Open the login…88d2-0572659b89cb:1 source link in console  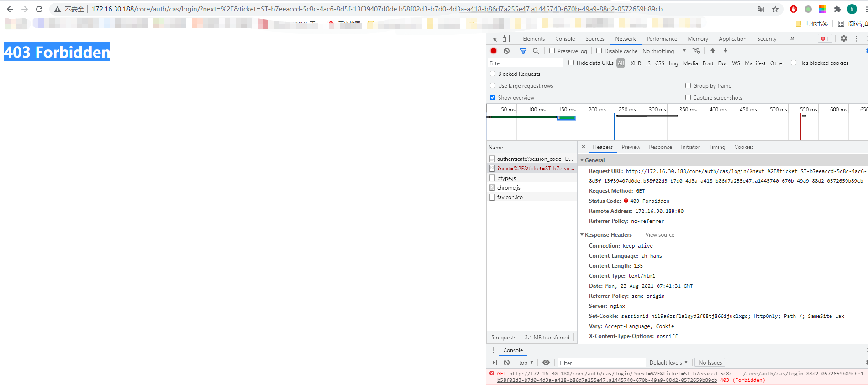tap(803, 374)
